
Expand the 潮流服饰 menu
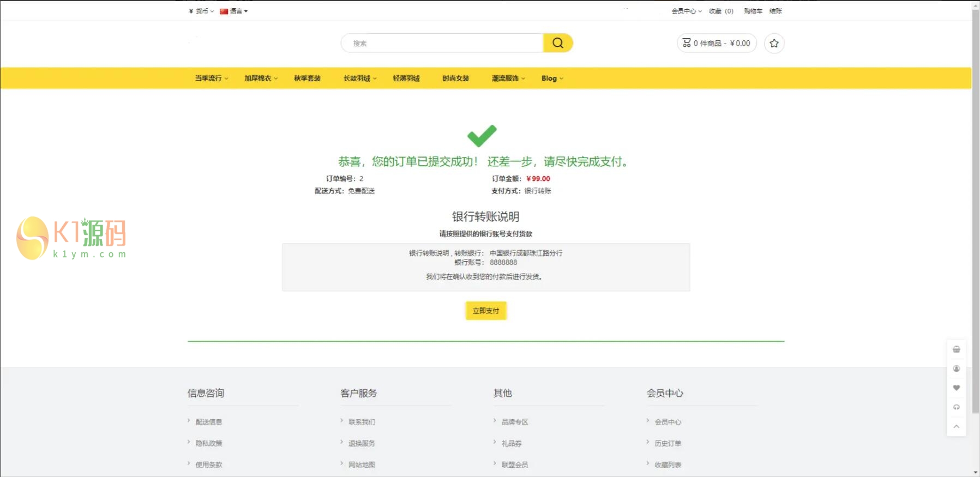point(508,79)
